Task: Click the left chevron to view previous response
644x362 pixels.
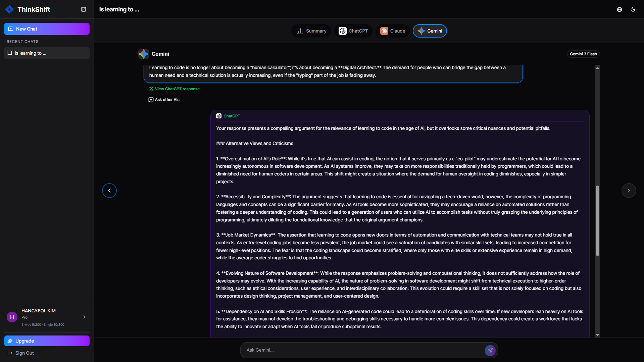Action: pyautogui.click(x=109, y=191)
